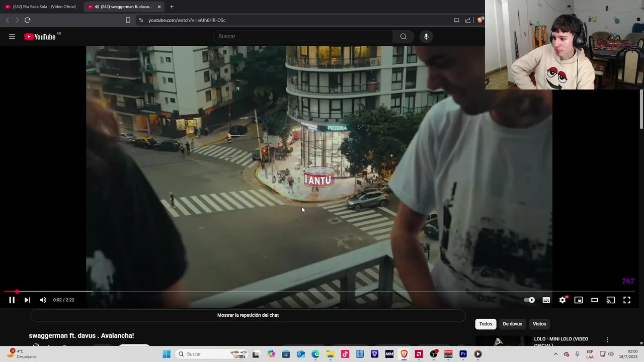This screenshot has height=362, width=644.
Task: Go back with browser back arrow
Action: [x=7, y=20]
